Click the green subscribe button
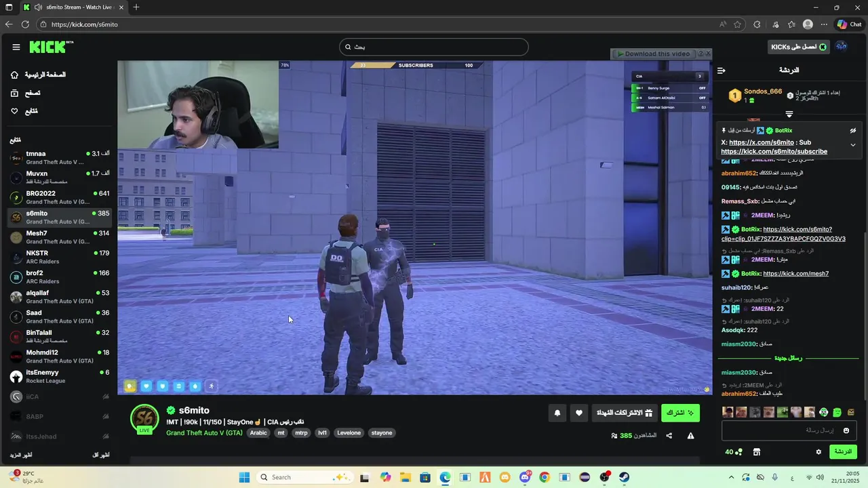Image resolution: width=868 pixels, height=488 pixels. [x=680, y=413]
